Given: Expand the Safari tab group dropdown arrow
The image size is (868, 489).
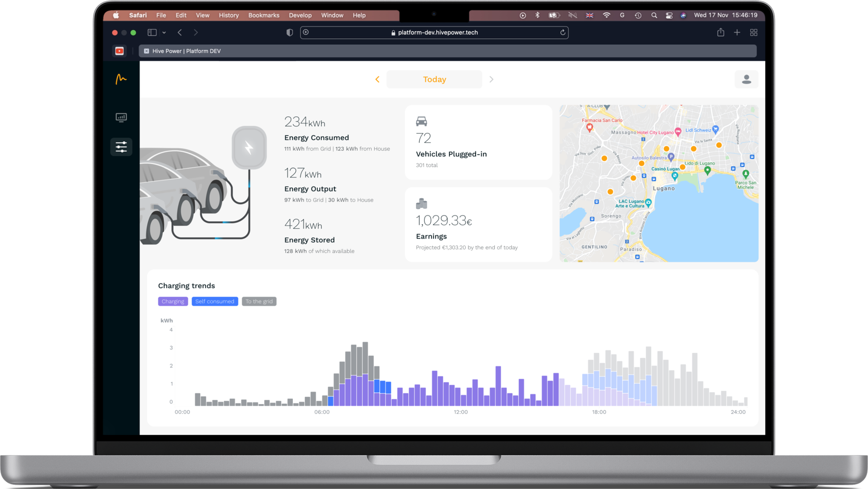Looking at the screenshot, I should click(164, 33).
